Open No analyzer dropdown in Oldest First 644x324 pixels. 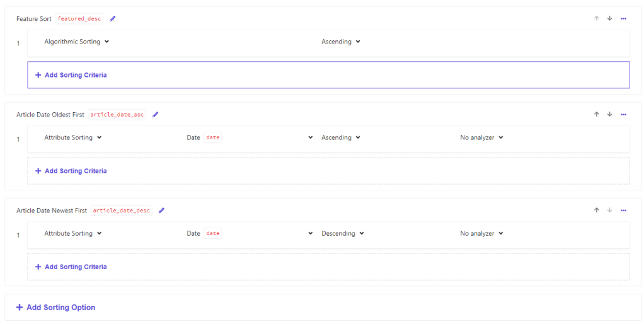[481, 137]
